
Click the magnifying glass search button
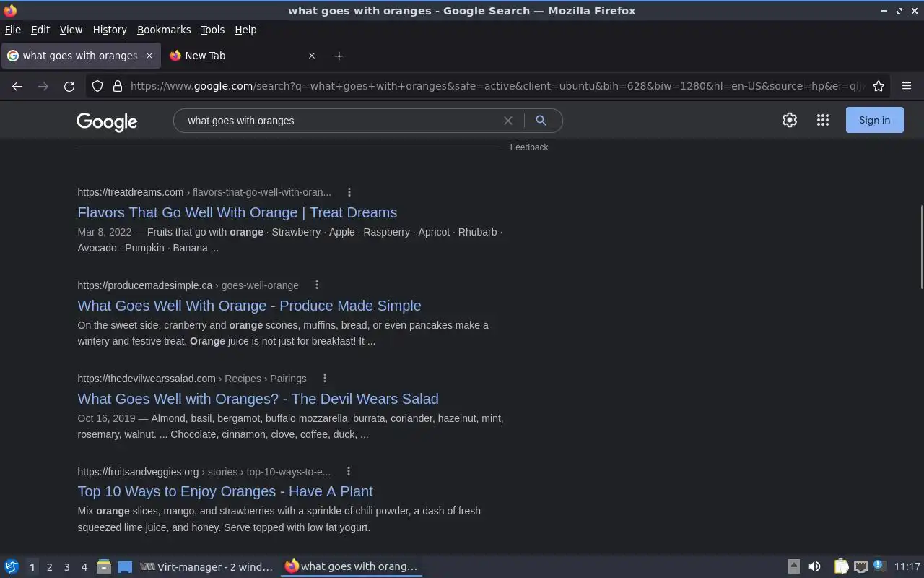click(541, 121)
